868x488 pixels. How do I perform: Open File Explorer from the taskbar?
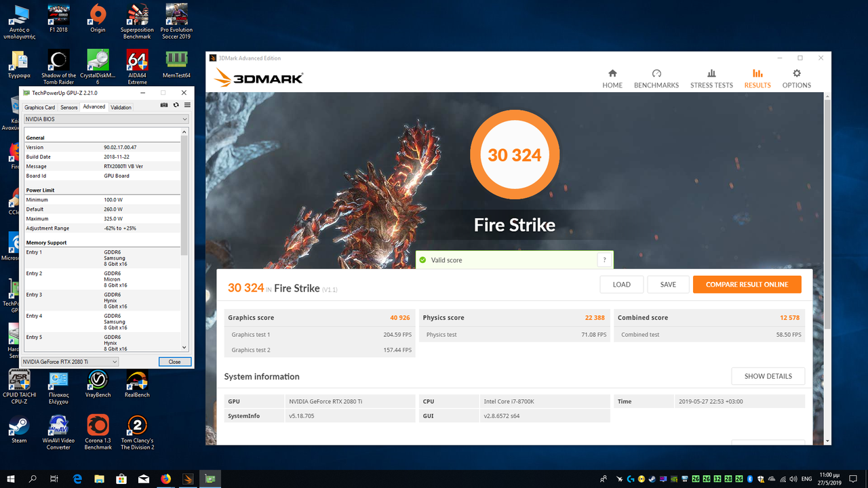click(x=100, y=479)
